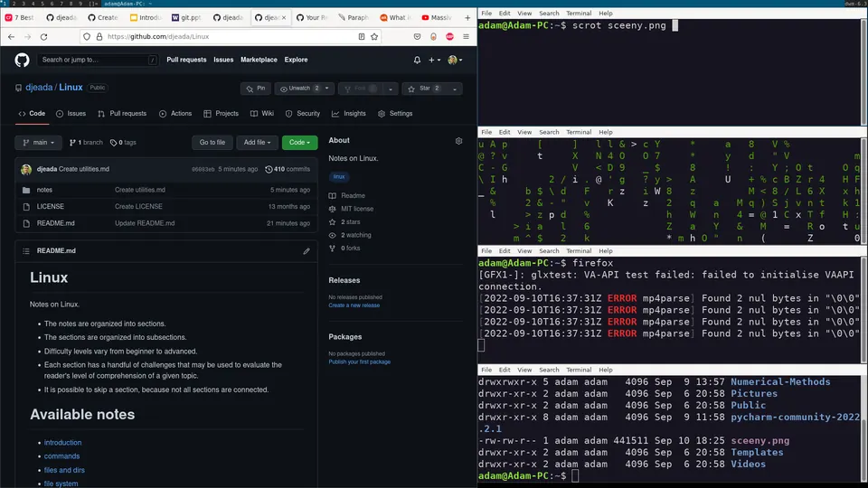This screenshot has width=868, height=488.
Task: Switch to the Insights tab
Action: tap(349, 114)
